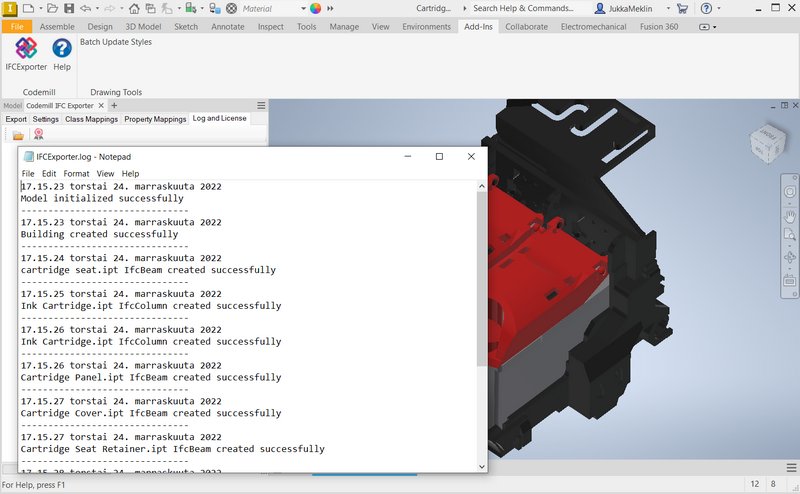Open the Format menu in Notepad
This screenshot has width=800, height=494.
point(76,173)
